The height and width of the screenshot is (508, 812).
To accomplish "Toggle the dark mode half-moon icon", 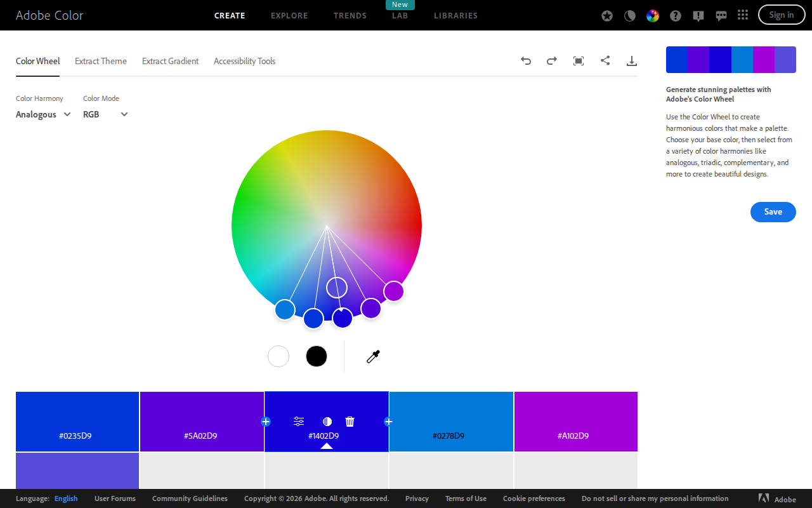I will click(630, 16).
